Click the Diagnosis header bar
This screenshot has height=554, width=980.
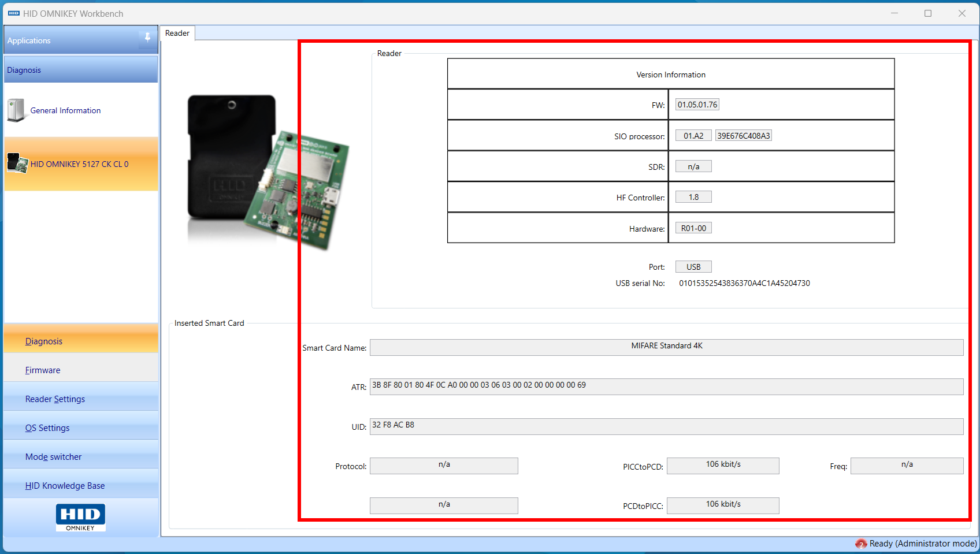81,69
